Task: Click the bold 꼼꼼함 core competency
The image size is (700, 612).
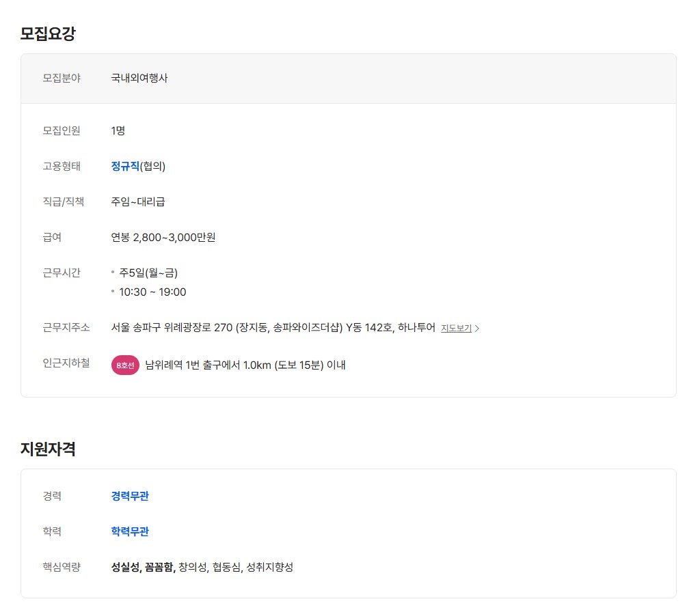Action: click(x=159, y=567)
